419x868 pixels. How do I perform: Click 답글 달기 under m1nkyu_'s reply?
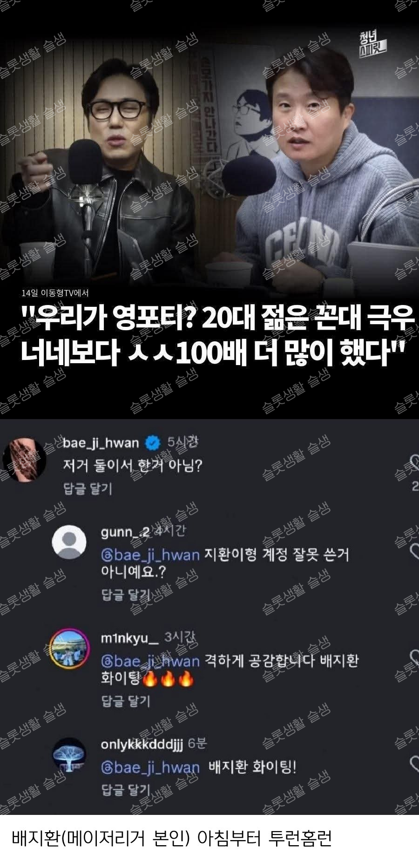[126, 701]
